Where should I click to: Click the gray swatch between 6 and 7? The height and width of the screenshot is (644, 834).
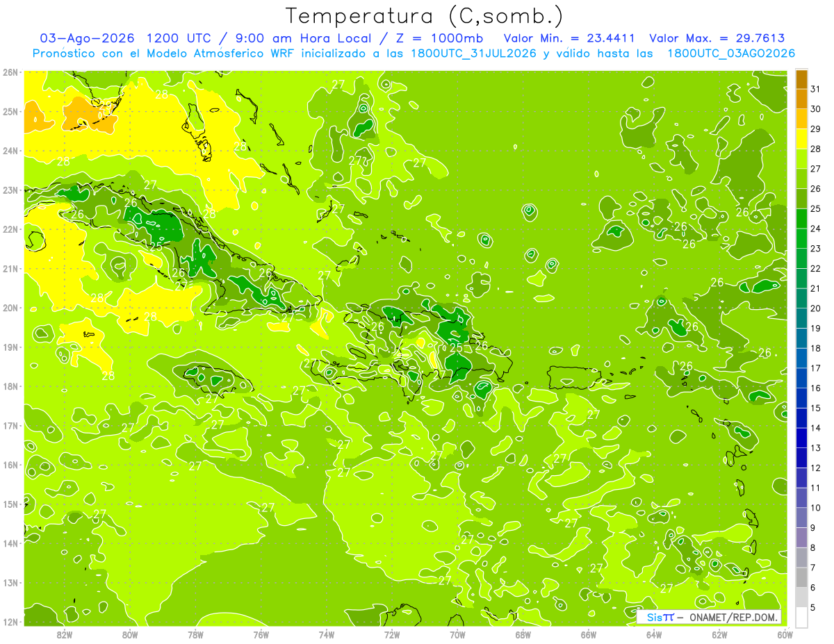click(801, 578)
